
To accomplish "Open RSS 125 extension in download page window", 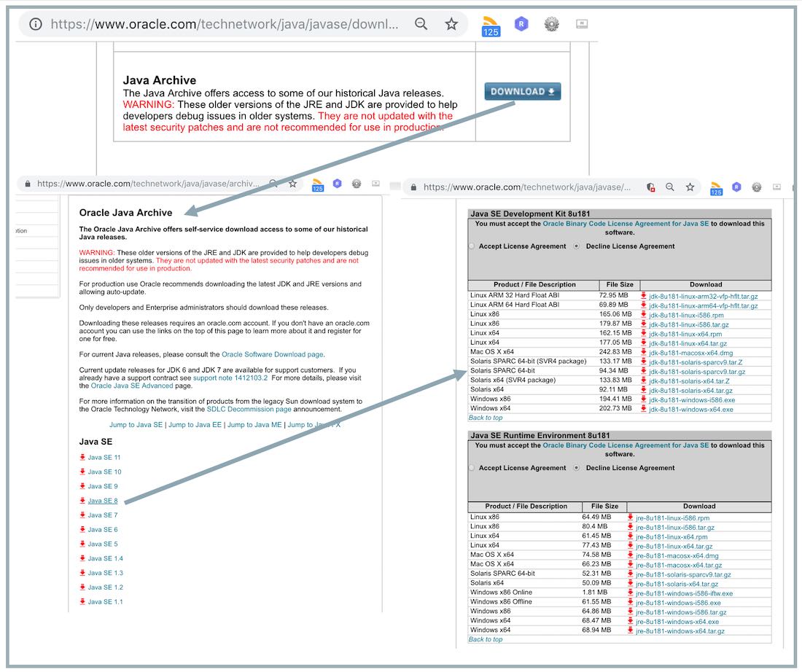I will [x=716, y=189].
